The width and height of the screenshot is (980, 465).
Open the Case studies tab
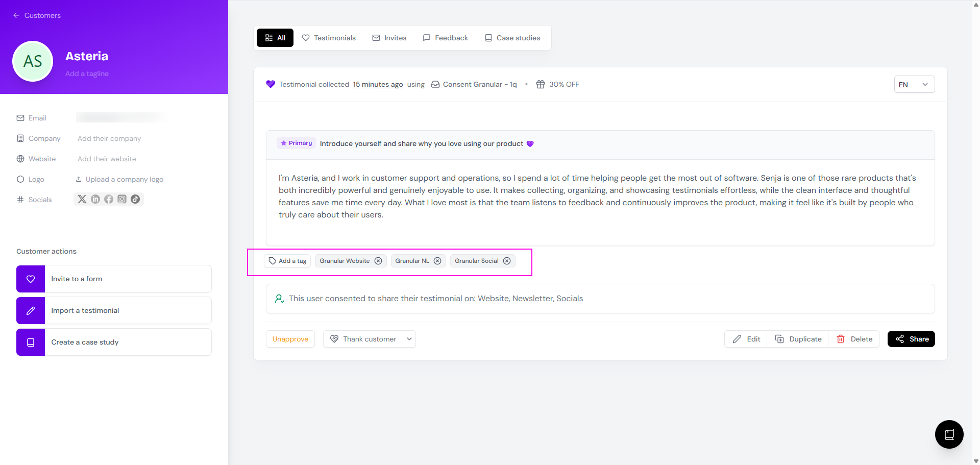coord(512,38)
